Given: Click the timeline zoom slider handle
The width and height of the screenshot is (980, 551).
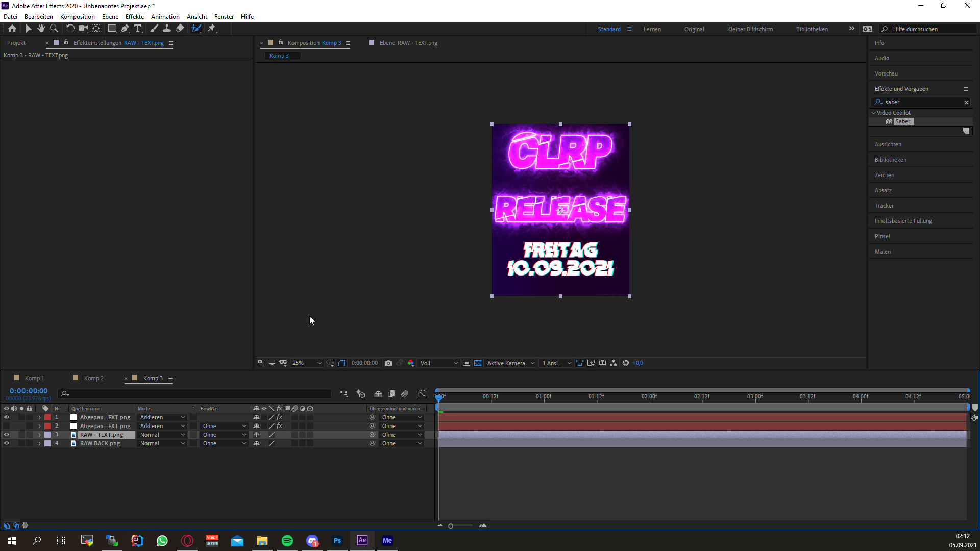Looking at the screenshot, I should [x=451, y=526].
